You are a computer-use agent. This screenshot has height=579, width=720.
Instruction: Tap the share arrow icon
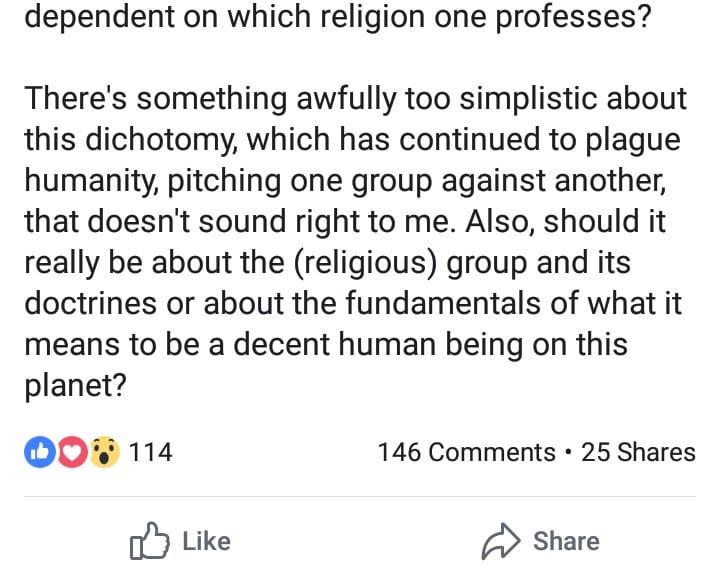501,541
